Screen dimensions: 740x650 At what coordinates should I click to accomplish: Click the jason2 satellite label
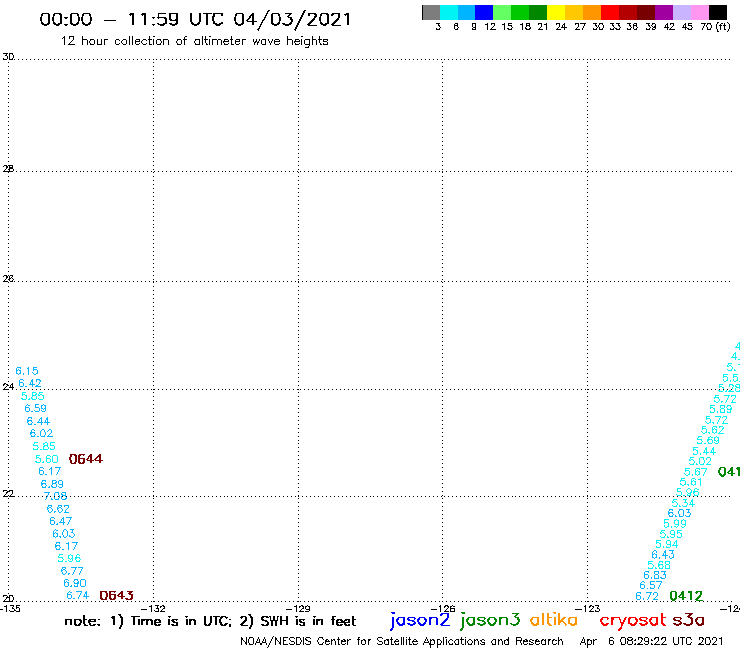pos(420,620)
